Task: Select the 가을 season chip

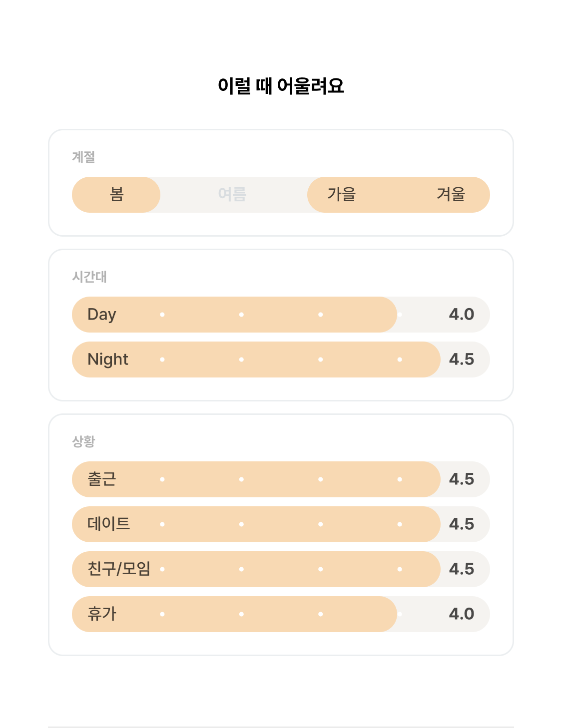Action: [x=342, y=195]
